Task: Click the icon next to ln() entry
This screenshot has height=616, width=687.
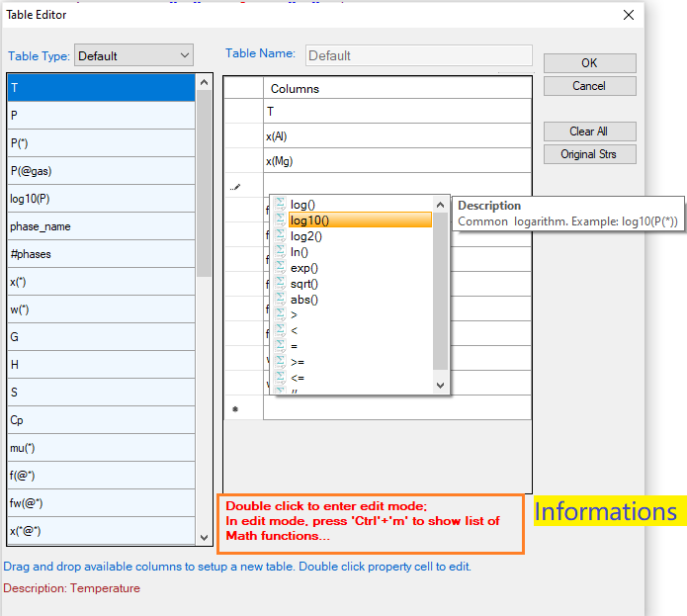Action: 280,252
